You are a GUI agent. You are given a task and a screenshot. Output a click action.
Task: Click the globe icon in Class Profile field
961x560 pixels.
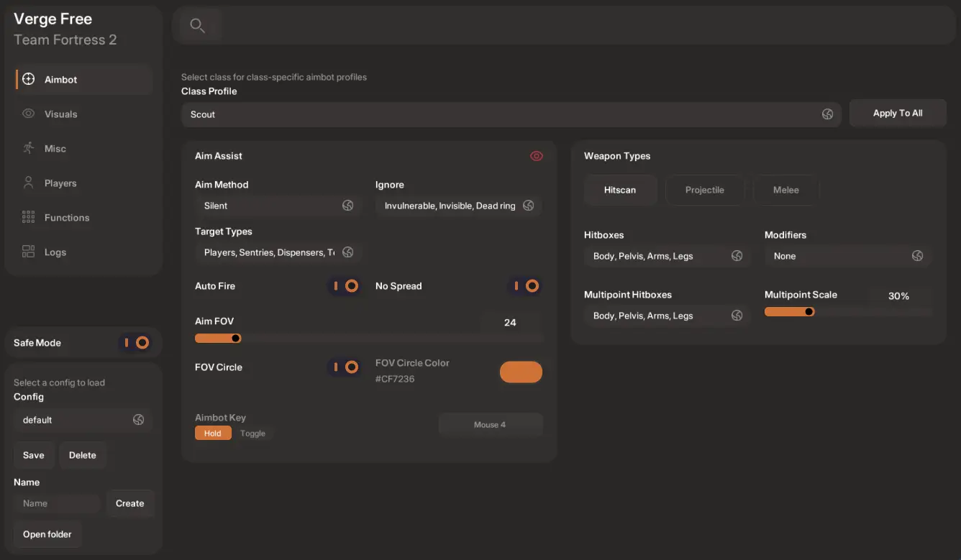pyautogui.click(x=828, y=114)
